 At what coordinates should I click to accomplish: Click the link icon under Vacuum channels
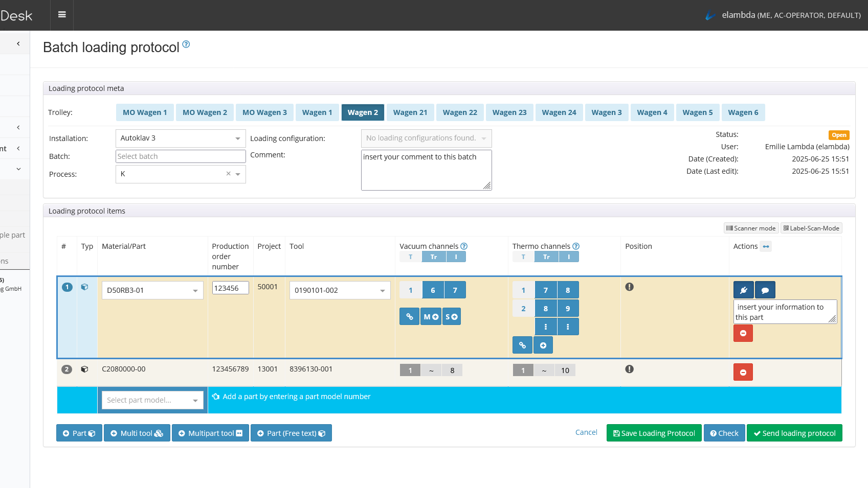click(409, 316)
